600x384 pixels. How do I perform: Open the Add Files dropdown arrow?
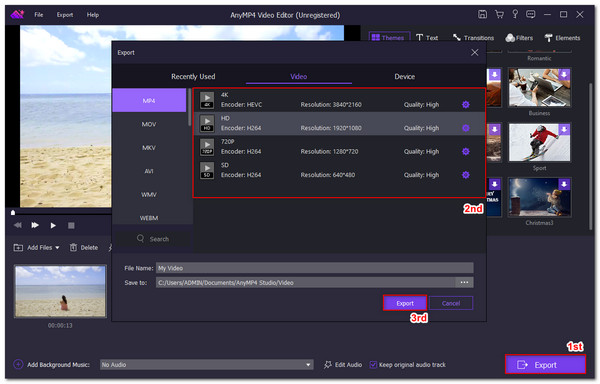click(57, 248)
